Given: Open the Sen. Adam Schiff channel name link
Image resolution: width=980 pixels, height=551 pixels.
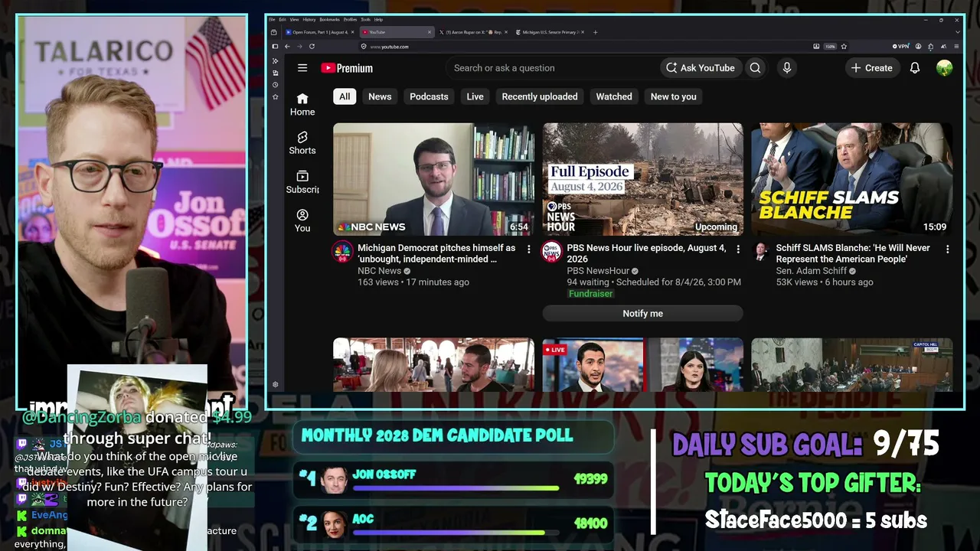Looking at the screenshot, I should (812, 271).
